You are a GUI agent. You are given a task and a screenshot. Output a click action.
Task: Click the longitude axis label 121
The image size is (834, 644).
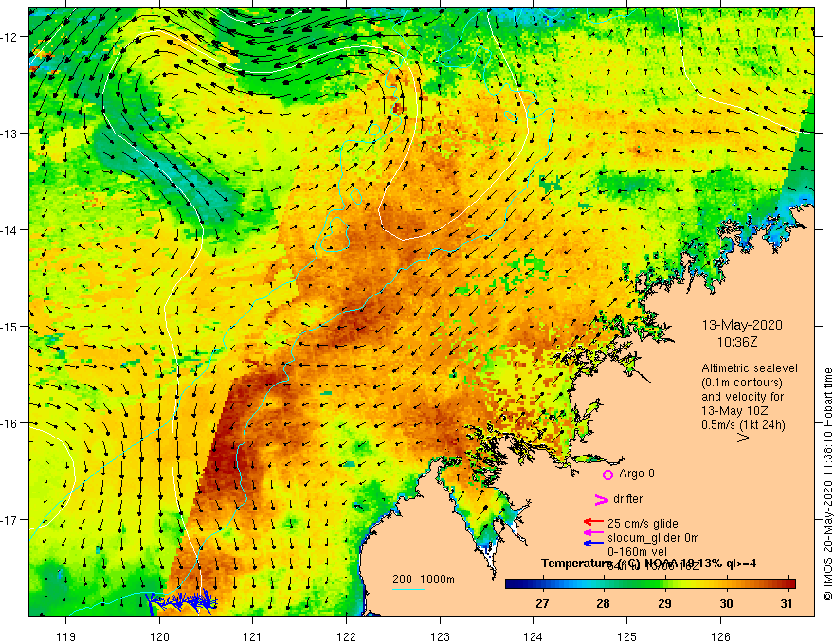pos(253,636)
